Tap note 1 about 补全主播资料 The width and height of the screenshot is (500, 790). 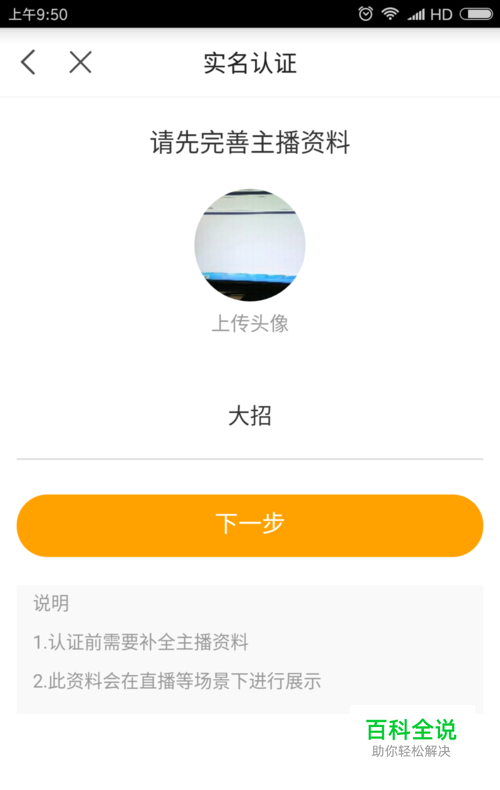(x=141, y=642)
